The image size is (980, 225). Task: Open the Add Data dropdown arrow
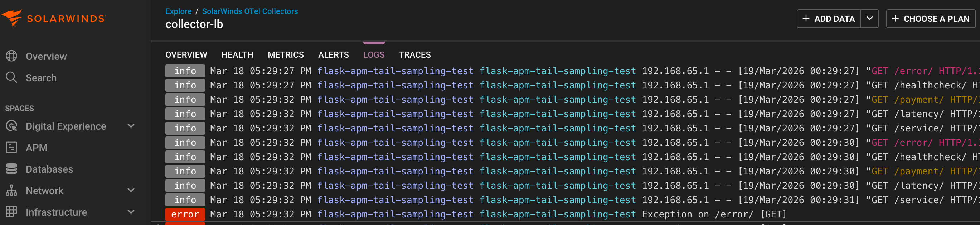coord(869,19)
